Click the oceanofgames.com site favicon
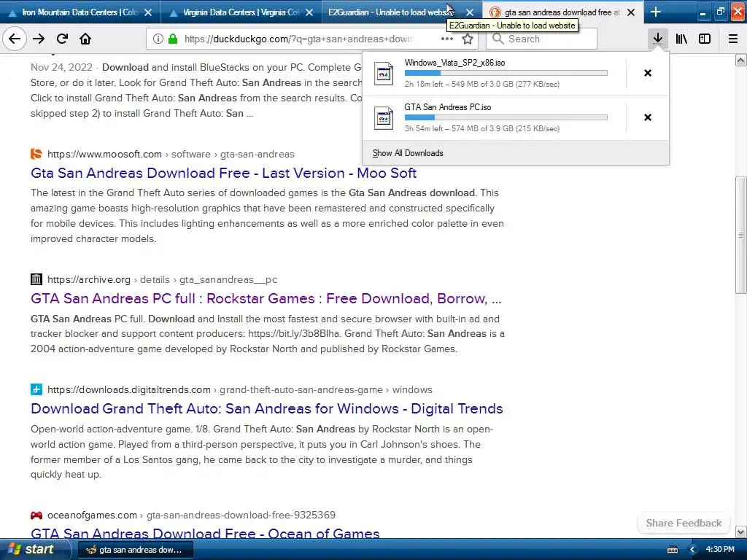Image resolution: width=747 pixels, height=560 pixels. point(36,515)
